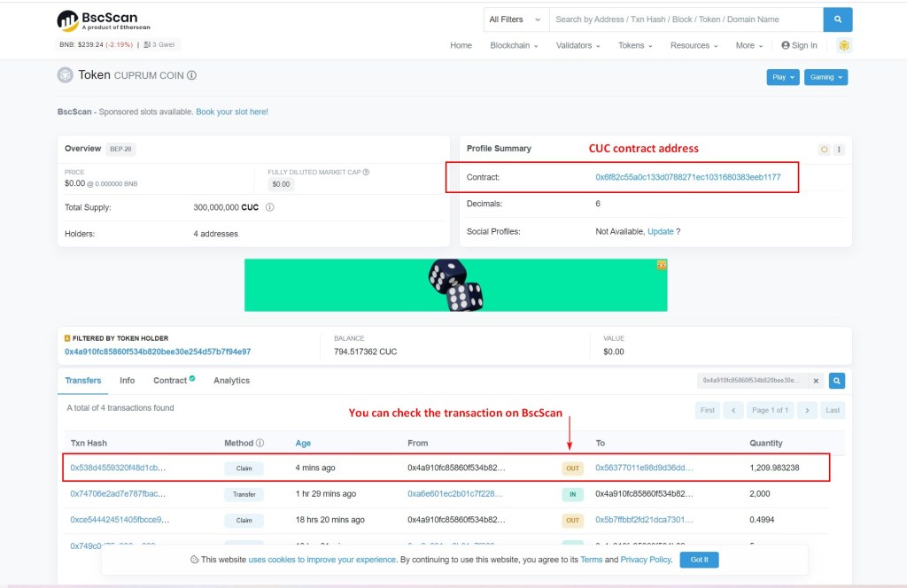Image resolution: width=907 pixels, height=588 pixels.
Task: Click the blue search magnifier button
Action: [x=837, y=19]
